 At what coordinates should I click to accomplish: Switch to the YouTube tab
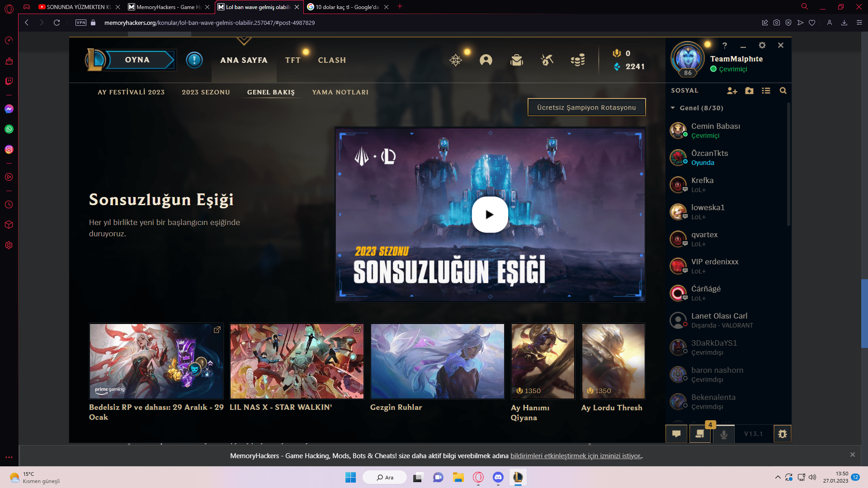click(79, 7)
